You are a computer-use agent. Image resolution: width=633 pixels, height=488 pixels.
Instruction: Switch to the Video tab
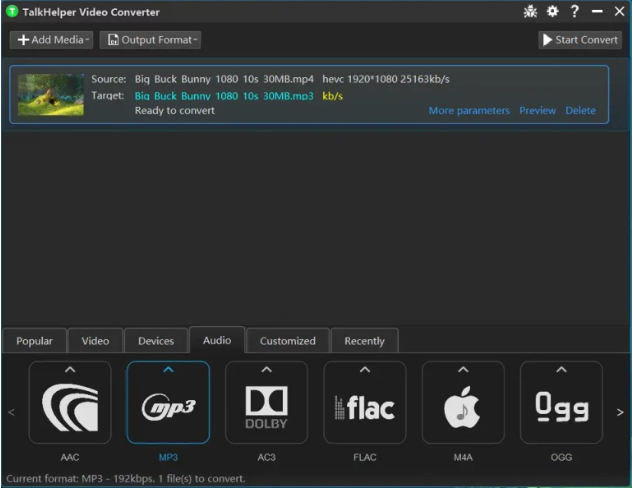[95, 341]
